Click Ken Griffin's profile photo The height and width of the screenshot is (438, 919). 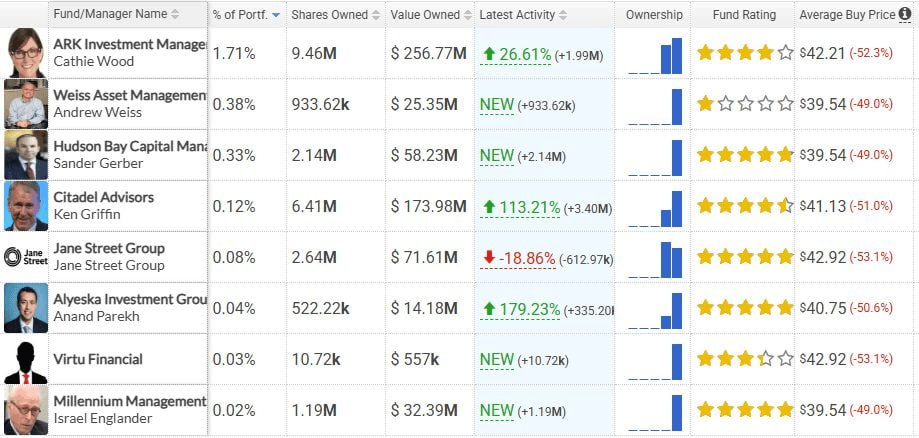pyautogui.click(x=25, y=206)
